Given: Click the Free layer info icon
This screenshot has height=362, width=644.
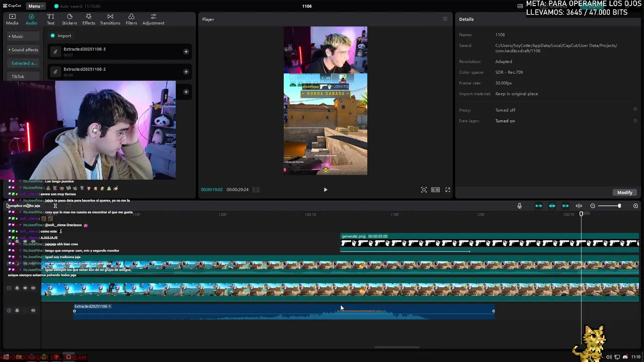Looking at the screenshot, I should click(635, 121).
